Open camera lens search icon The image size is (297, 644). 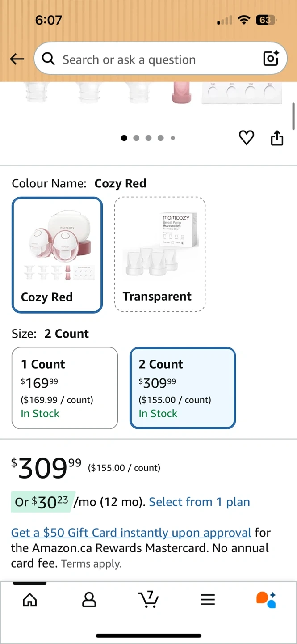(271, 59)
